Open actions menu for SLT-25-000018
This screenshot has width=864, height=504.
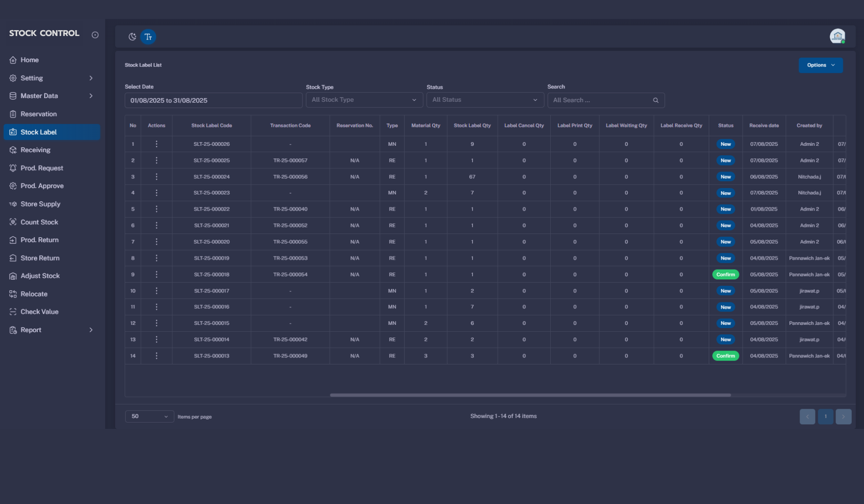(156, 274)
